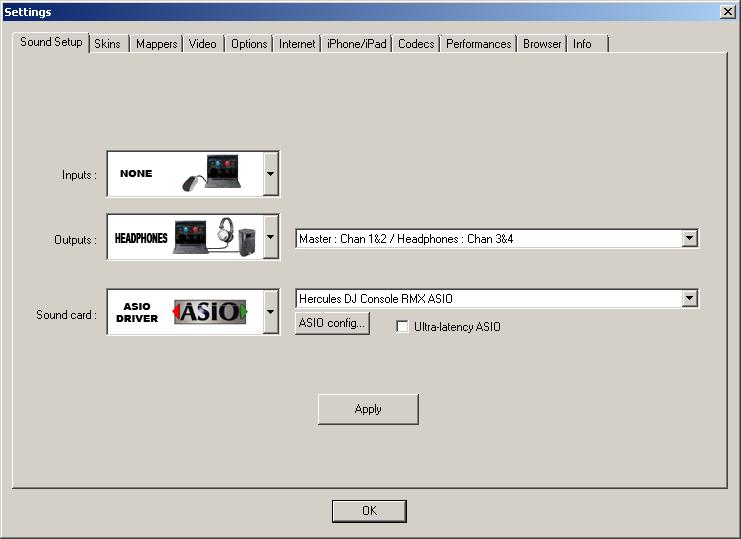Go to the Video tab

(x=202, y=44)
